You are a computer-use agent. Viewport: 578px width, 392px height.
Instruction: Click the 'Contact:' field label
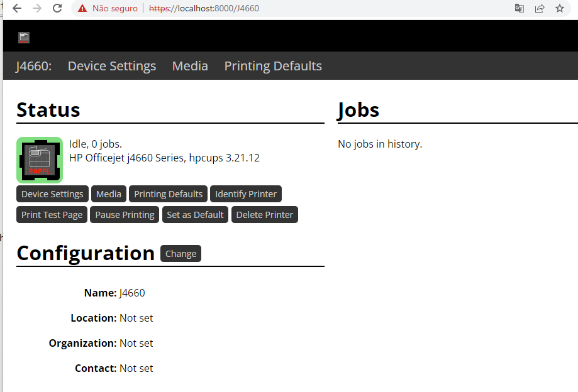96,368
